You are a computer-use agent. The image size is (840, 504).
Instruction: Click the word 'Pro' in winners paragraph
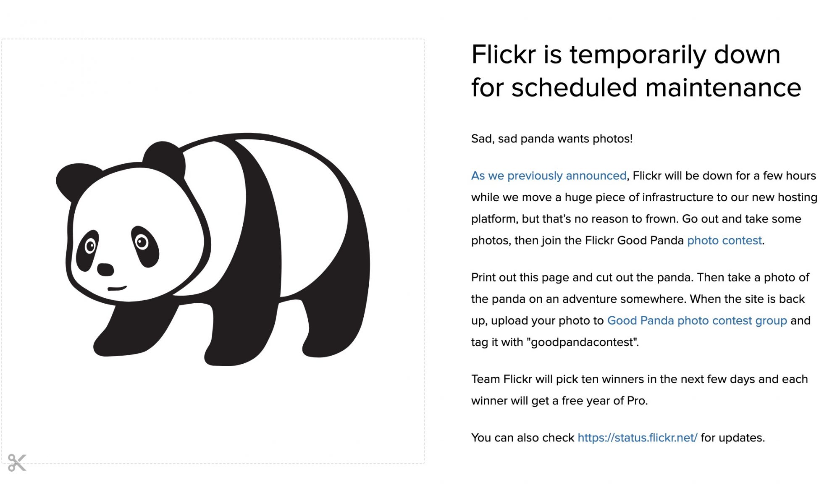(x=635, y=401)
